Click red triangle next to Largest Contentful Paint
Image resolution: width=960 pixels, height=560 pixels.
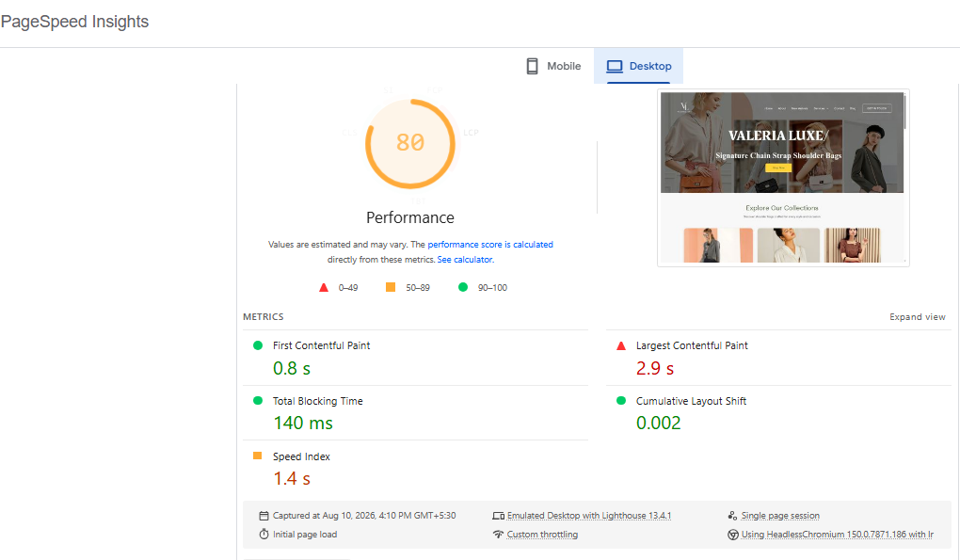pyautogui.click(x=621, y=345)
